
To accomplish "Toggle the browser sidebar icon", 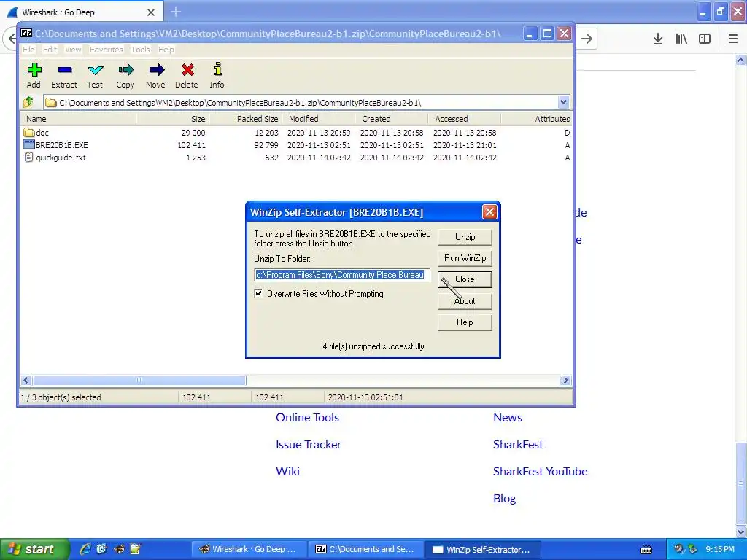I will [705, 39].
